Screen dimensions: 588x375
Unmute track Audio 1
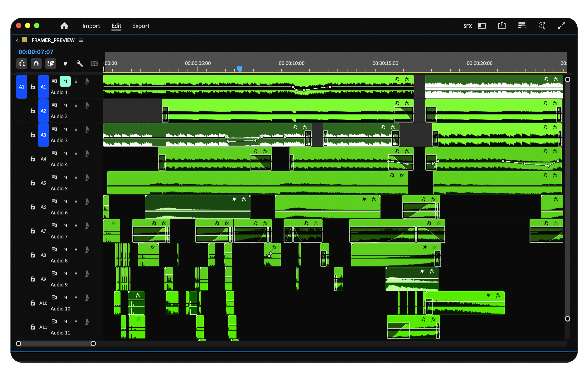tap(65, 81)
